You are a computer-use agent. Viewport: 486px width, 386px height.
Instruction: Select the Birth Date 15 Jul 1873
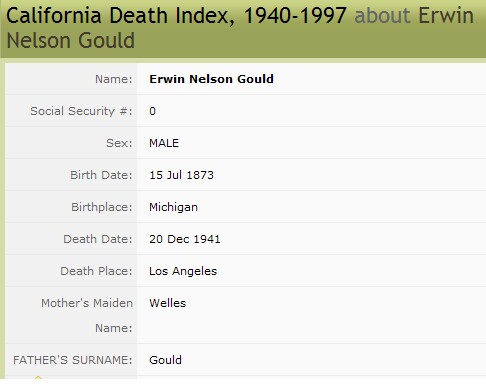[x=181, y=175]
